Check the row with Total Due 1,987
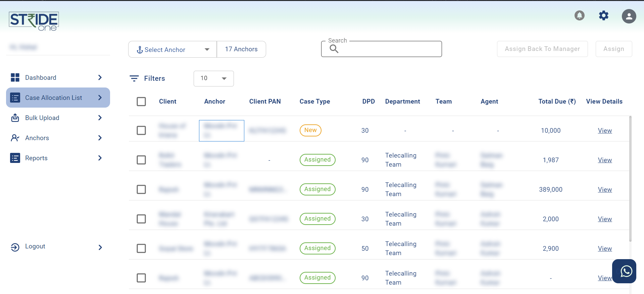This screenshot has width=644, height=294. pos(141,160)
